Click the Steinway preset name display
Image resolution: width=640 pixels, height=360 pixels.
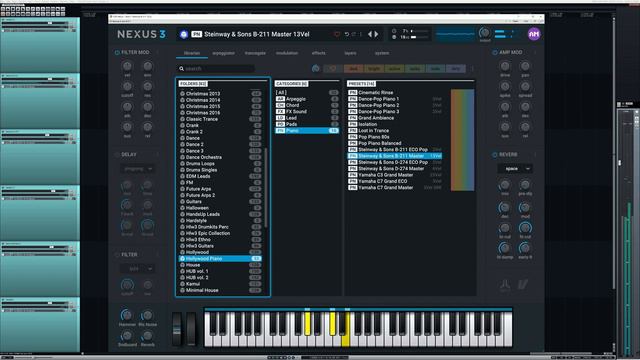coord(256,34)
